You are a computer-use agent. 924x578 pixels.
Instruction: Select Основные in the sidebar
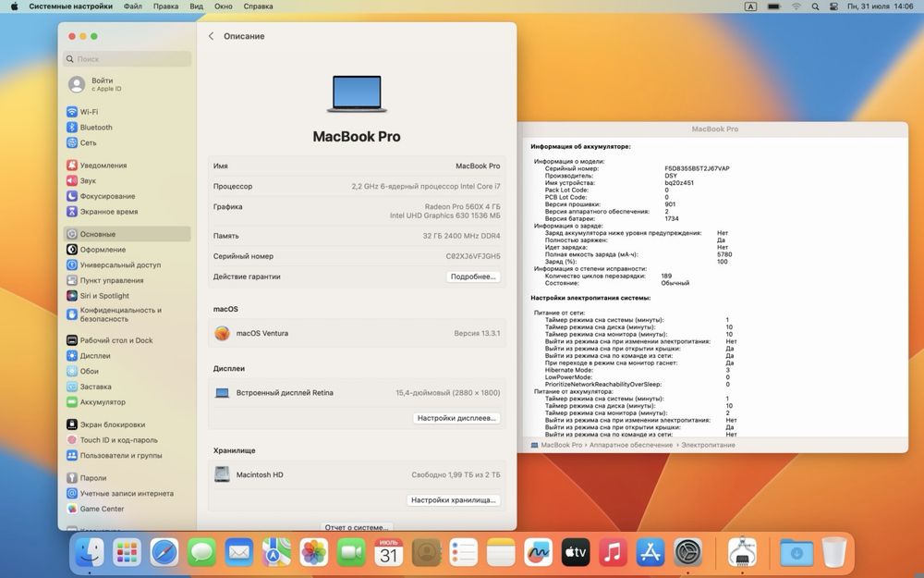click(127, 234)
